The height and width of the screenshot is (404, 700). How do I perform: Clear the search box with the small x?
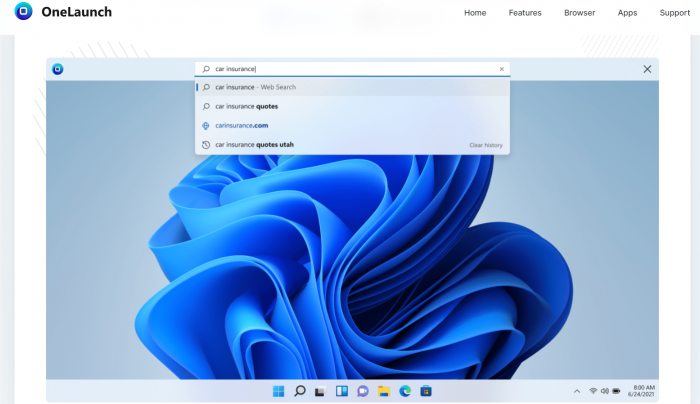(502, 69)
